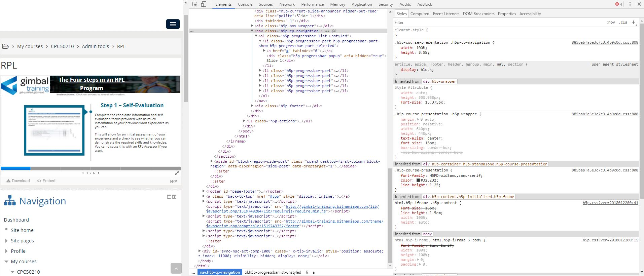
Task: Select the Properties tab
Action: pyautogui.click(x=507, y=14)
